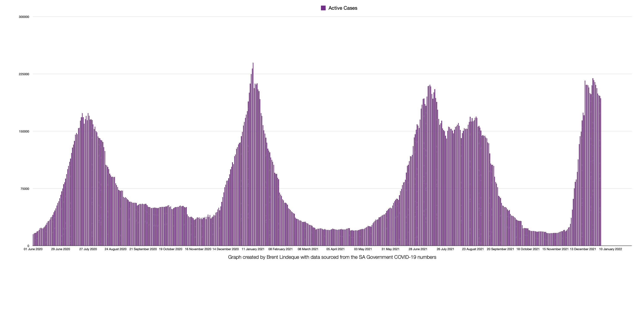Click the 150000 y-axis label
Viewport: 644px width, 315px height.
pos(24,131)
